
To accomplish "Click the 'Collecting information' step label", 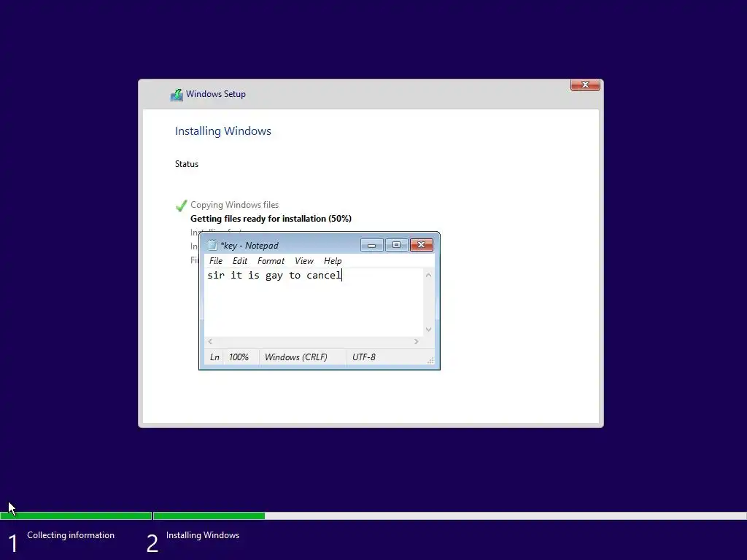I will coord(71,535).
